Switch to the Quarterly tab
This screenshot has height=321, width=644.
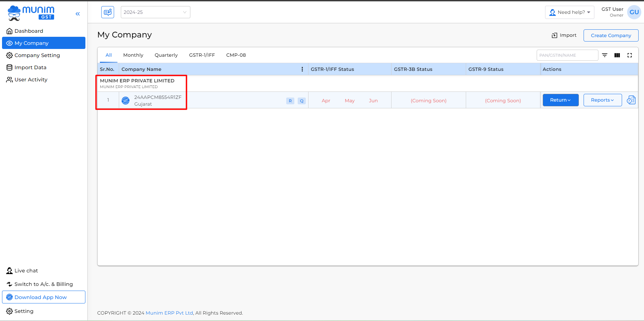[166, 55]
